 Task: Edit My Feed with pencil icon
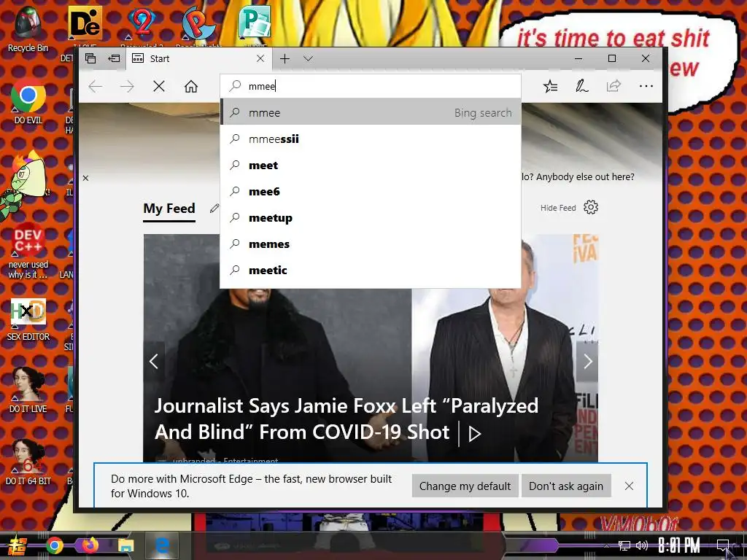point(214,208)
